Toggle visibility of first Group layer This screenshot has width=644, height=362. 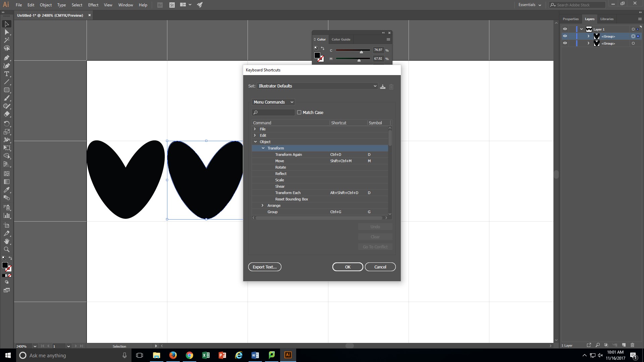point(565,36)
